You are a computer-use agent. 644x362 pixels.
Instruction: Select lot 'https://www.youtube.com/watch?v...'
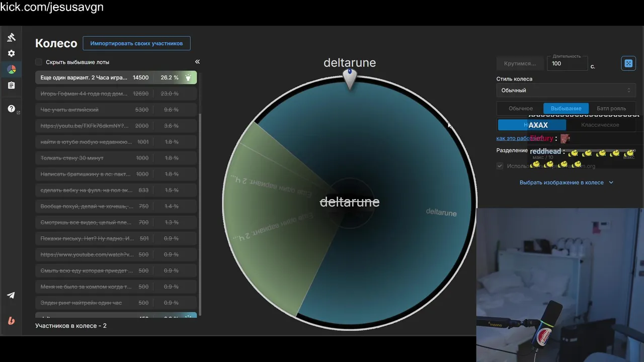pyautogui.click(x=116, y=254)
